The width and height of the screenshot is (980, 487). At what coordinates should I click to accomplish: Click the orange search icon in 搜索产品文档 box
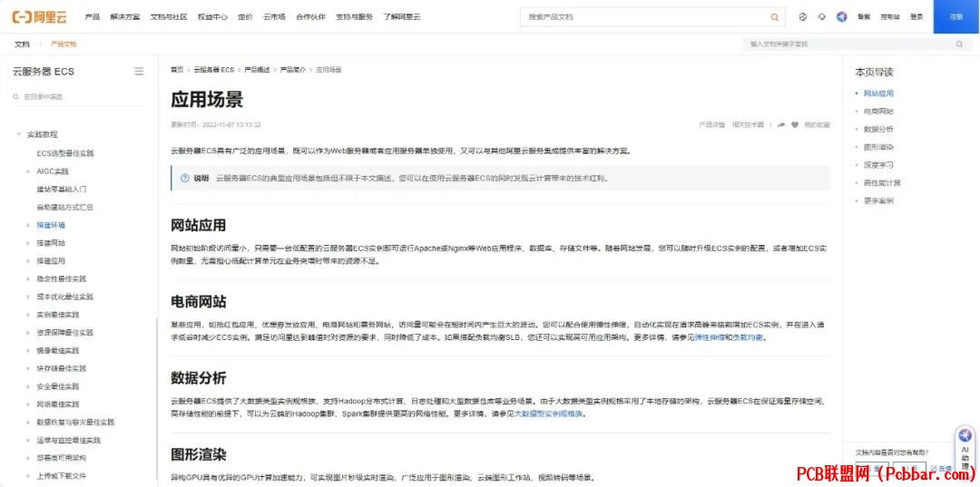(774, 17)
